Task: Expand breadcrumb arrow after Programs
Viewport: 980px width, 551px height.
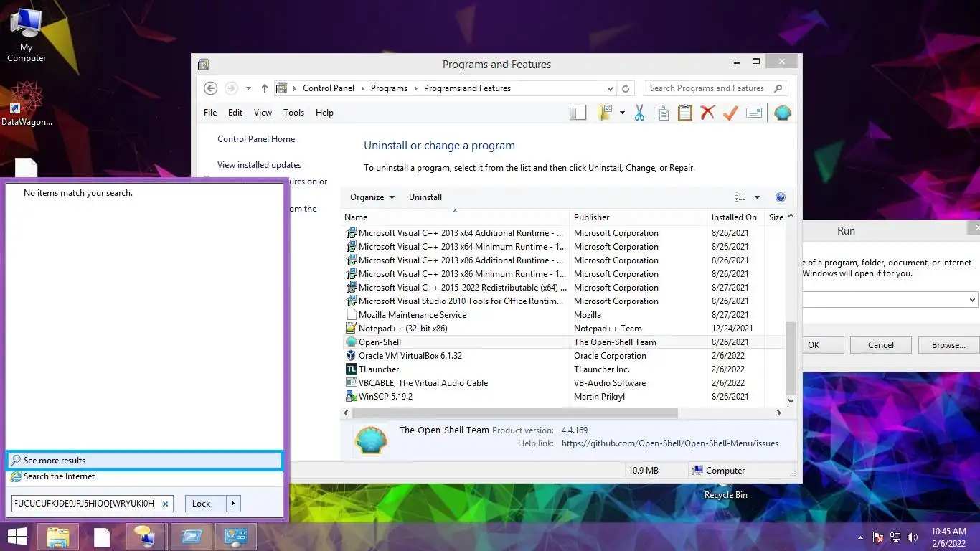Action: pyautogui.click(x=415, y=88)
